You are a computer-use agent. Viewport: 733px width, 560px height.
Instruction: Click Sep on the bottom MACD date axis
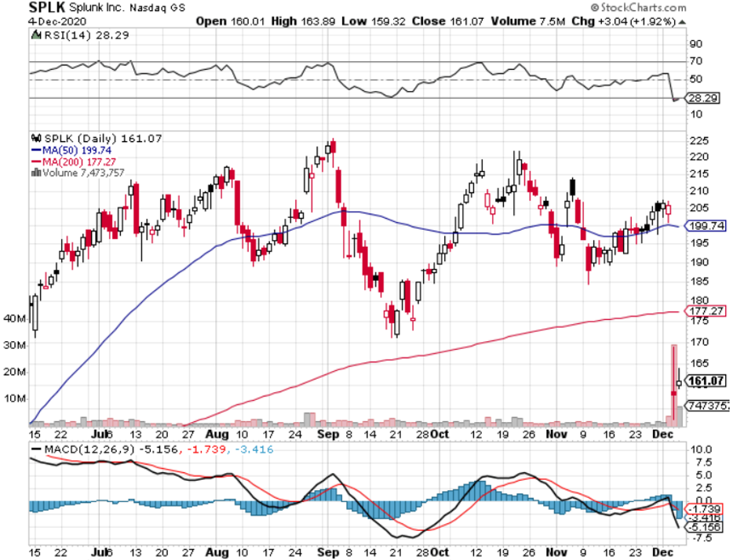click(328, 552)
